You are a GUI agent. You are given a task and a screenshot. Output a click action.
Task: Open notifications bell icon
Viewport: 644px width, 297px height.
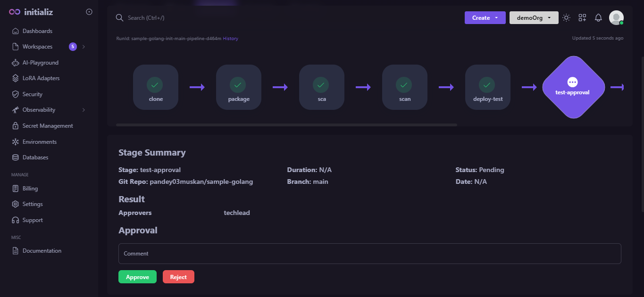tap(598, 17)
